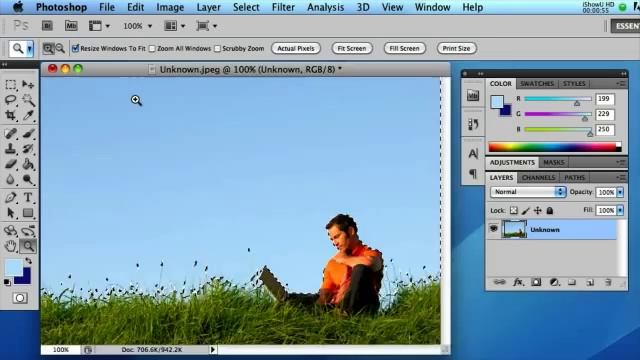Switch to the Masks tab
Image resolution: width=640 pixels, height=360 pixels.
tap(553, 162)
